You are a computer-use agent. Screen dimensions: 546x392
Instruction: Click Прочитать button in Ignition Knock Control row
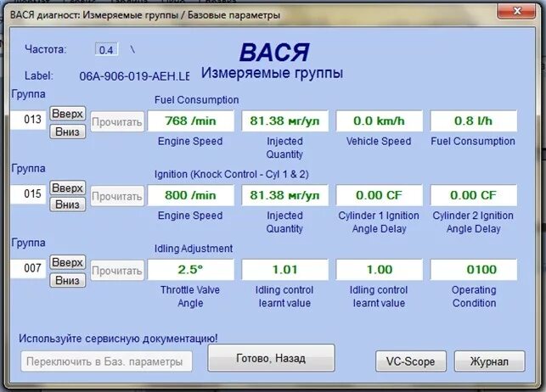click(x=117, y=196)
